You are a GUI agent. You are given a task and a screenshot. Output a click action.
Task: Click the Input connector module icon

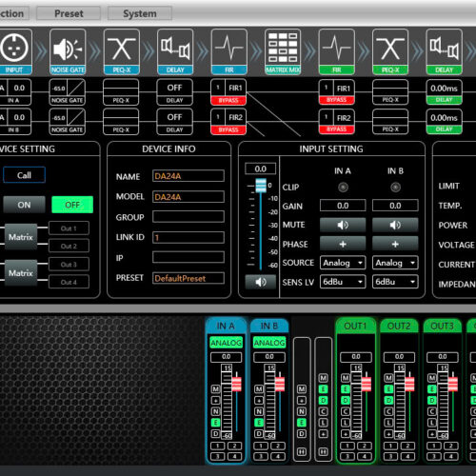point(14,51)
